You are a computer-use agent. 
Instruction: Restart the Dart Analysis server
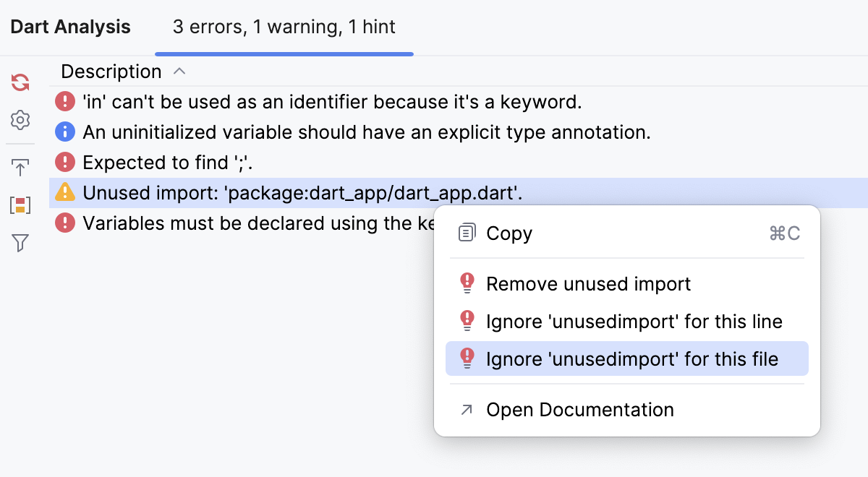20,82
